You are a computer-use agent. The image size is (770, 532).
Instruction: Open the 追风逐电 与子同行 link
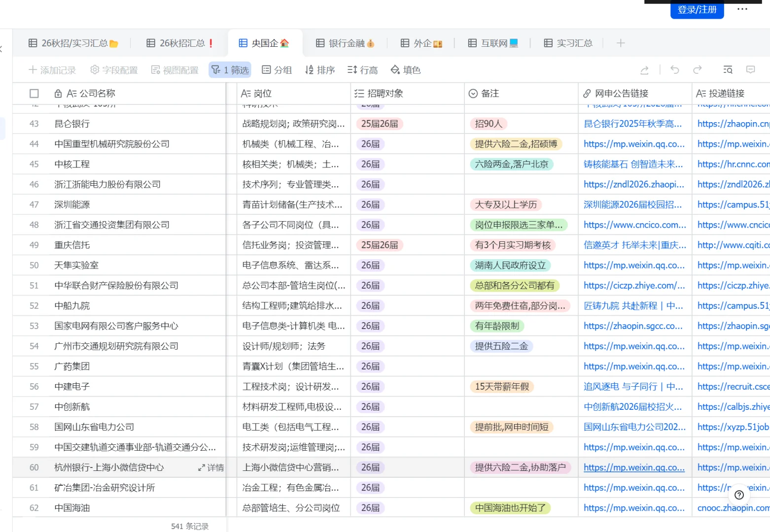(633, 387)
